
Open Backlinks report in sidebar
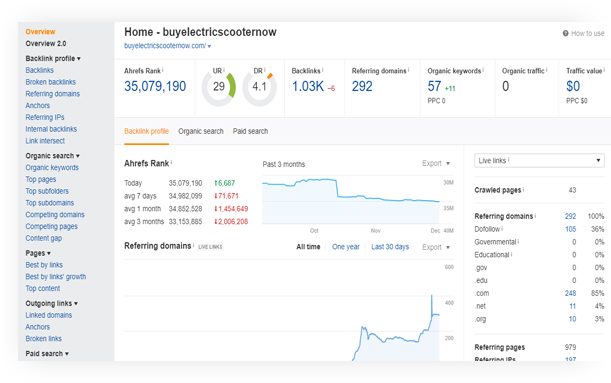[39, 70]
